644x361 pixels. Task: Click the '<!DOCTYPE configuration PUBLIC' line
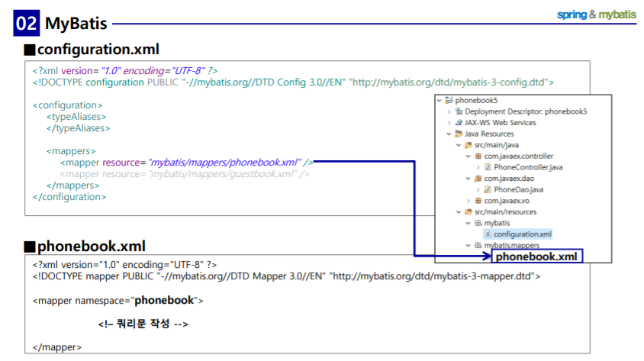(293, 82)
